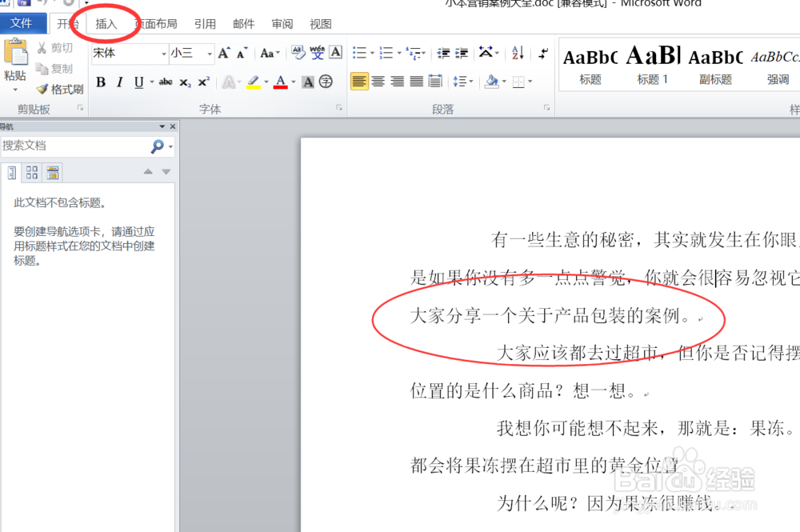Open font color dropdown arrow
The height and width of the screenshot is (532, 800).
(x=294, y=82)
